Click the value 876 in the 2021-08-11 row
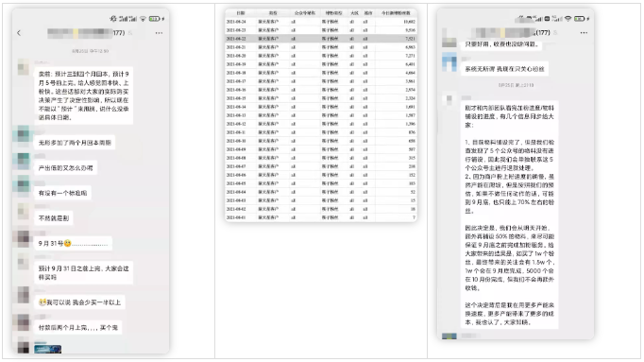 pos(412,132)
